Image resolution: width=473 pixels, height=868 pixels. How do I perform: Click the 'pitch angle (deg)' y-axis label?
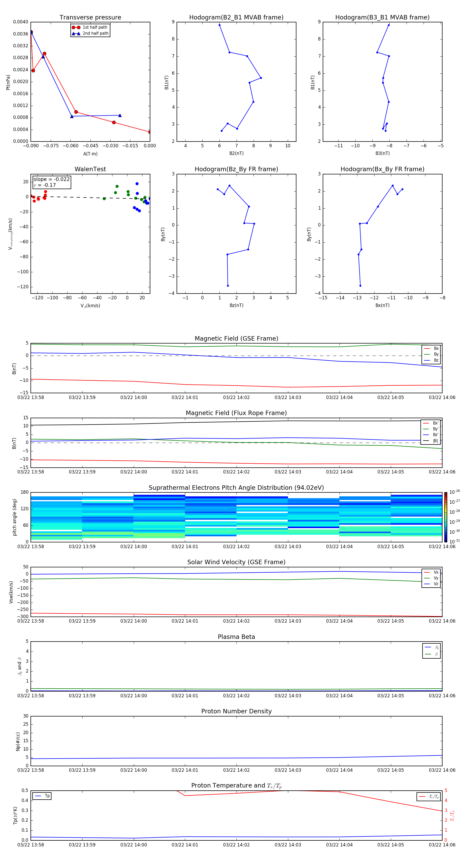pos(14,517)
